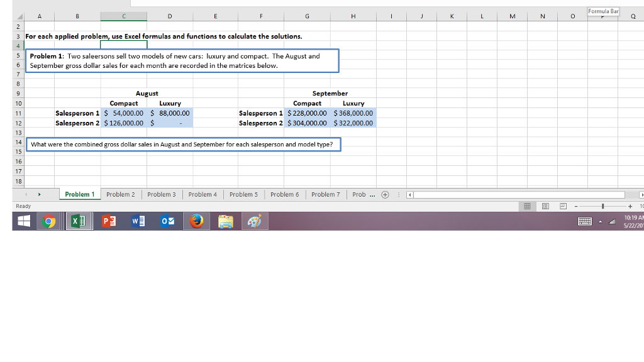
Task: Click the instruction text in row 3
Action: (164, 36)
